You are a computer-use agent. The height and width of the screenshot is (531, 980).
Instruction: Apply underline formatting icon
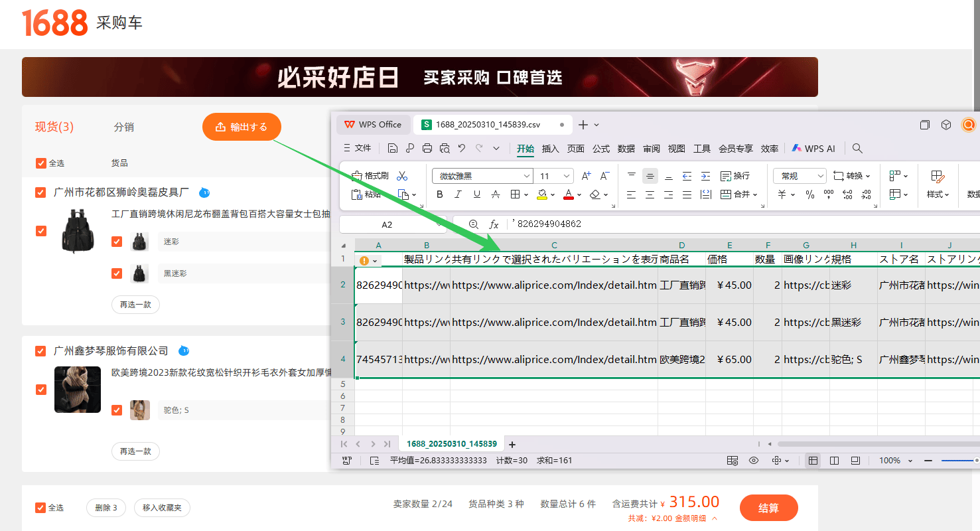coord(476,194)
